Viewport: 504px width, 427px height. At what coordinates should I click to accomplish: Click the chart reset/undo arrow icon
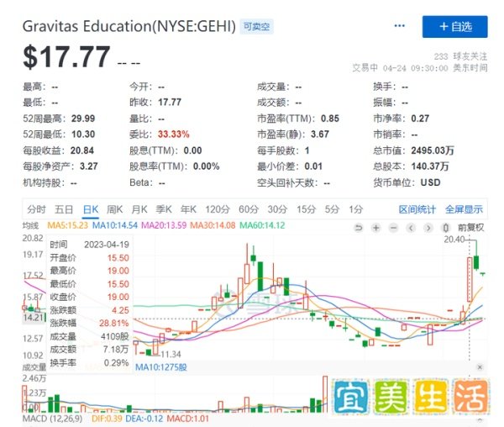tap(359, 228)
